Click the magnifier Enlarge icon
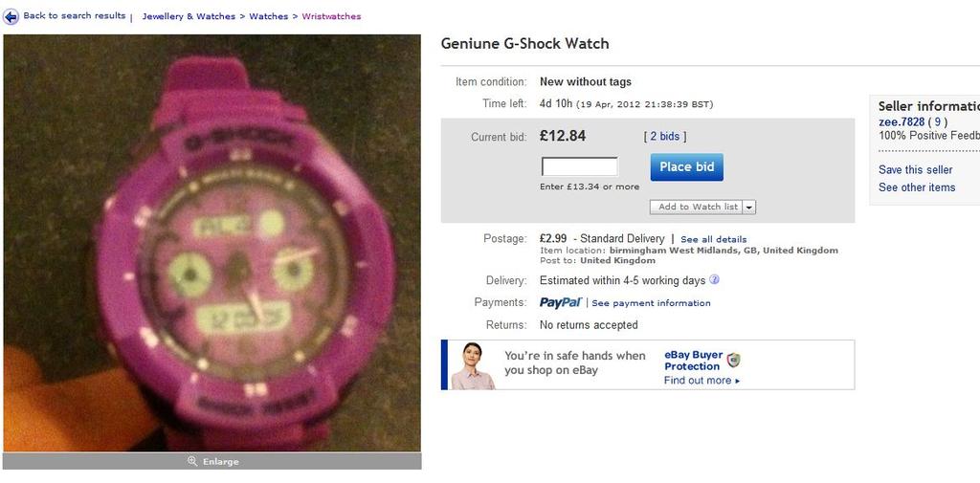980x483 pixels. pyautogui.click(x=192, y=461)
